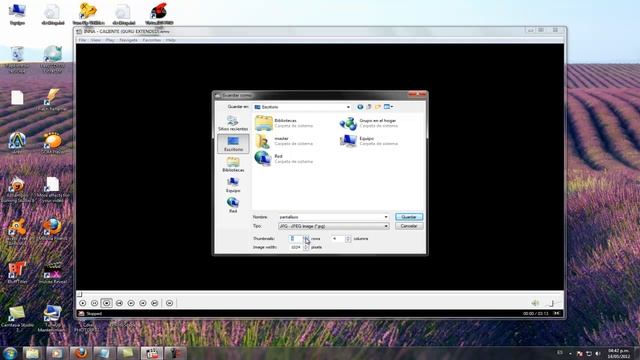Click the Guardar button
Image resolution: width=640 pixels, height=360 pixels.
tap(409, 217)
